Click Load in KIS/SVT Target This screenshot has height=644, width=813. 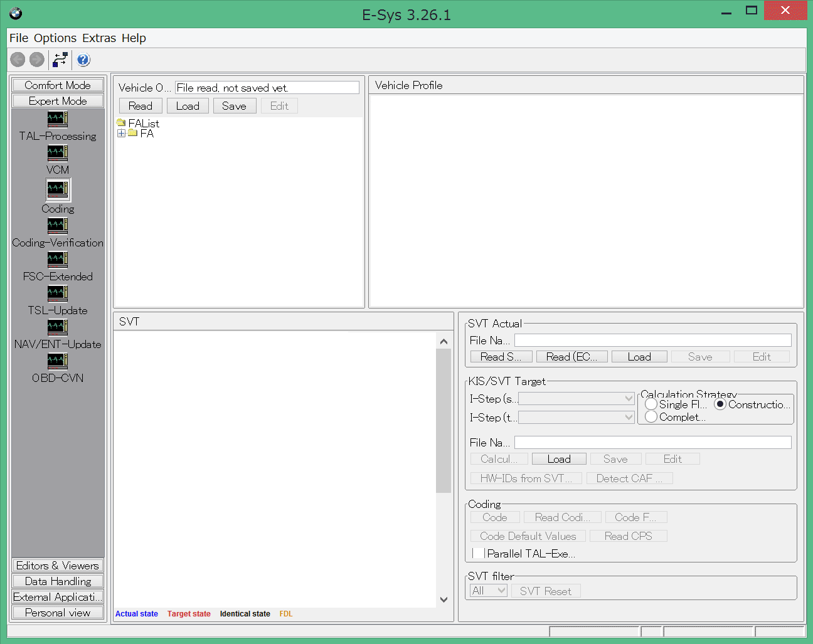click(x=559, y=459)
